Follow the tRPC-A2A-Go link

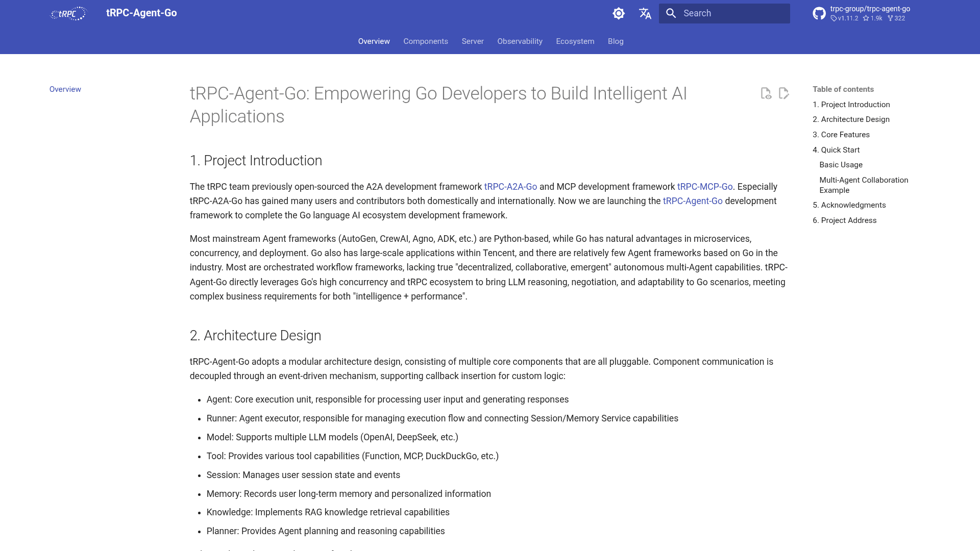[x=510, y=187]
